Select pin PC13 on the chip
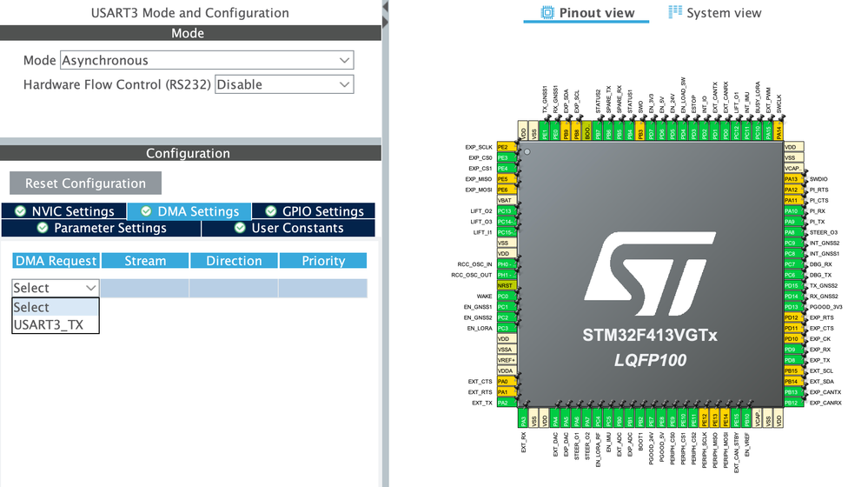The image size is (868, 487). coord(507,211)
